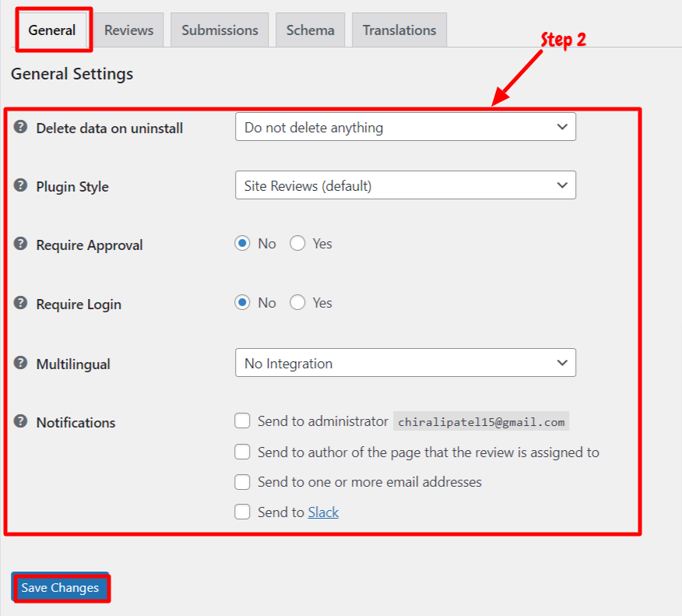Select No for Require Login
682x616 pixels.
[x=242, y=302]
